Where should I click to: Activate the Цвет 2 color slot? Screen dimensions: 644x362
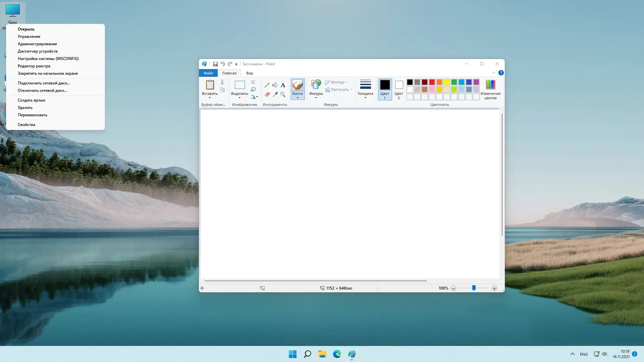399,89
